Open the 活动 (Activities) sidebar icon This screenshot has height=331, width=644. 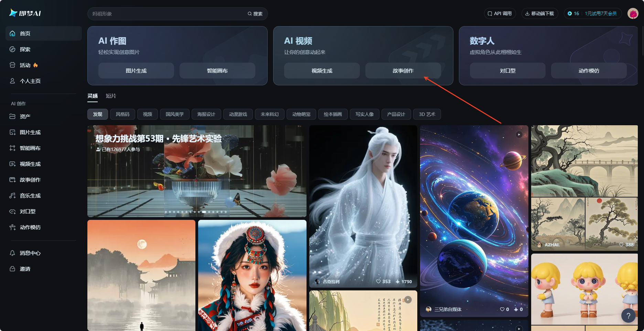point(12,65)
